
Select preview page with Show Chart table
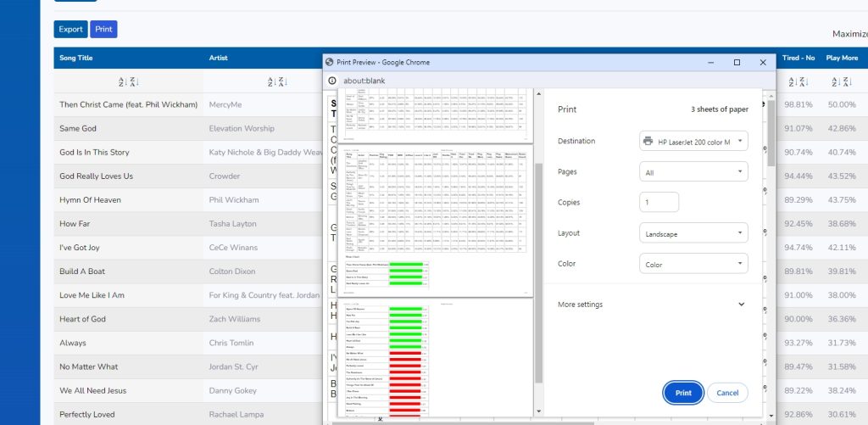tap(435, 221)
